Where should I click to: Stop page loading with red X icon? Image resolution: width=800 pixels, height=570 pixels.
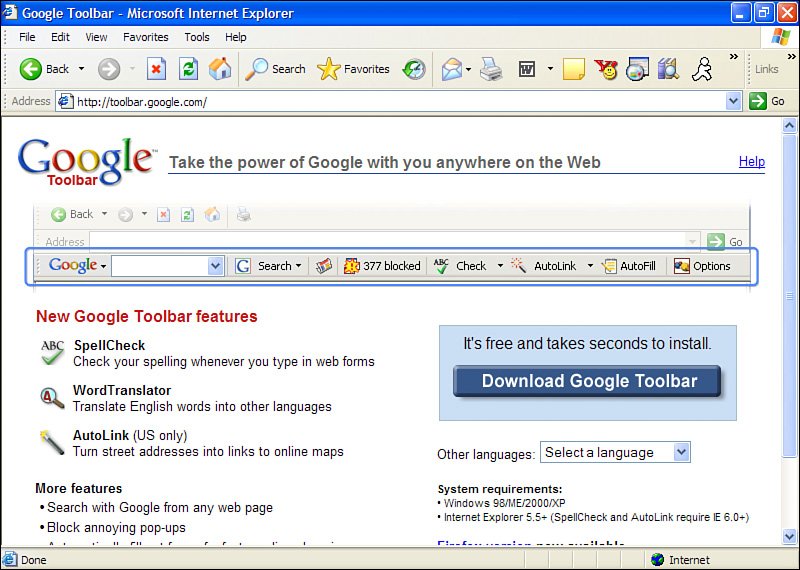156,69
